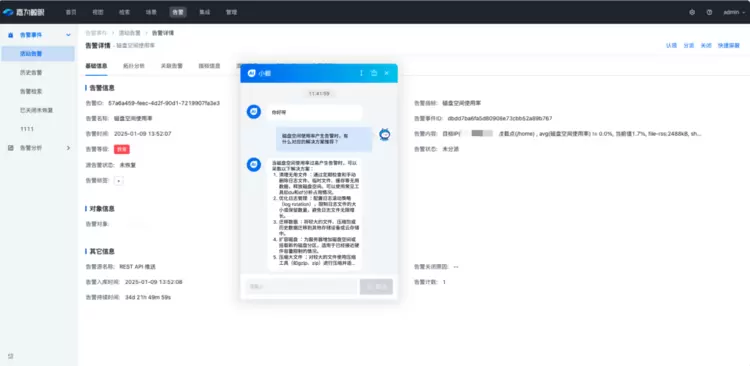The height and width of the screenshot is (366, 750).
Task: Open the admin user dropdown
Action: tap(734, 12)
